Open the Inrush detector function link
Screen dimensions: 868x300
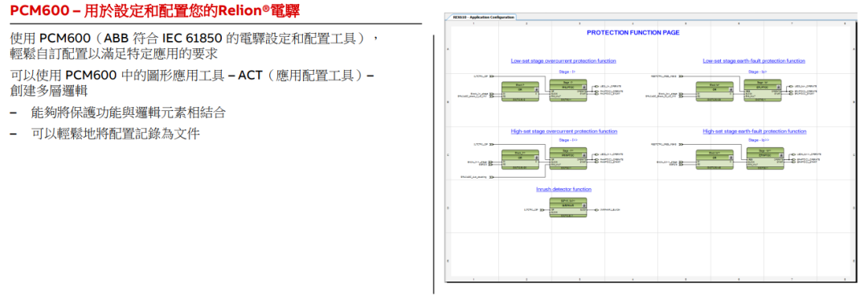click(x=563, y=189)
